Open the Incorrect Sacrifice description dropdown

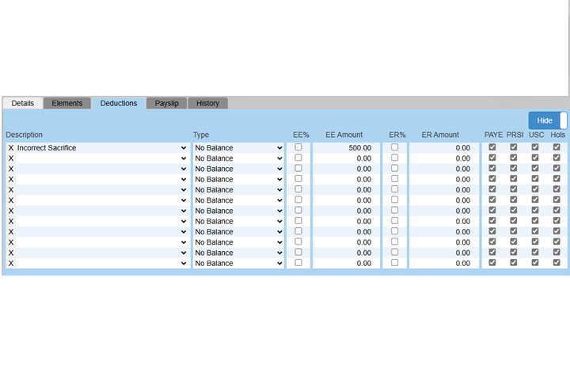tap(102, 148)
